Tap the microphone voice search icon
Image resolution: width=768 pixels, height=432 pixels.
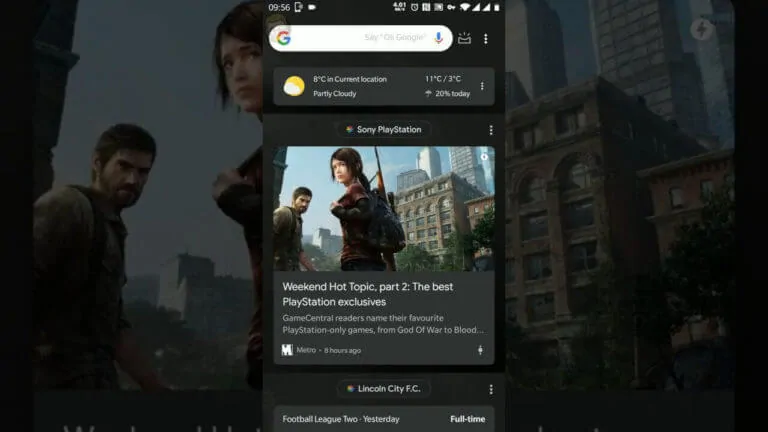pyautogui.click(x=438, y=38)
